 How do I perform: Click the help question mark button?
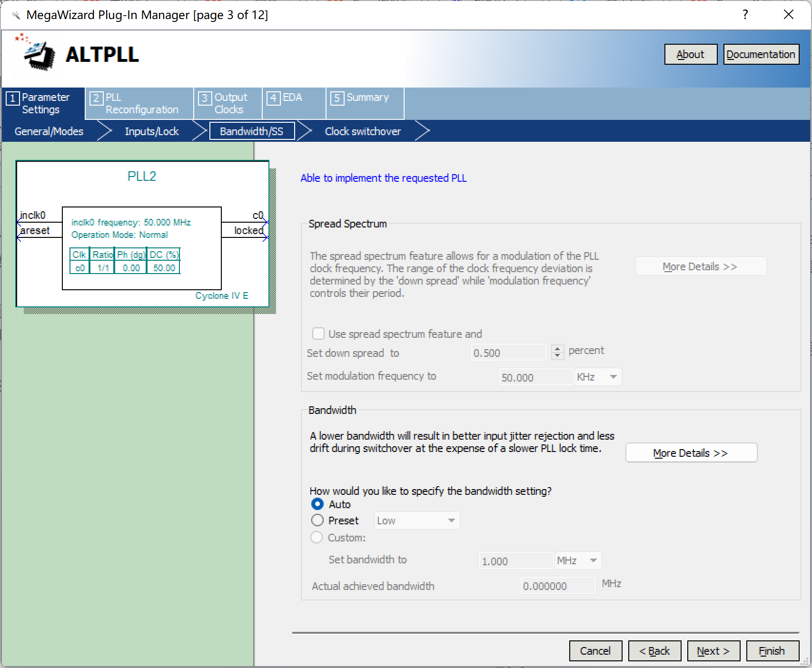coord(745,15)
